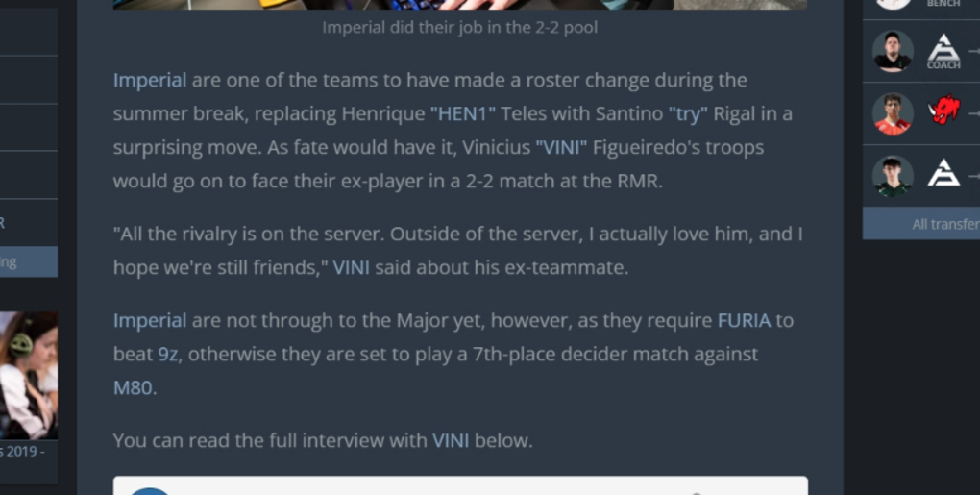Click the partial avatar in the BENCH row
Image resolution: width=980 pixels, height=495 pixels.
(x=893, y=5)
